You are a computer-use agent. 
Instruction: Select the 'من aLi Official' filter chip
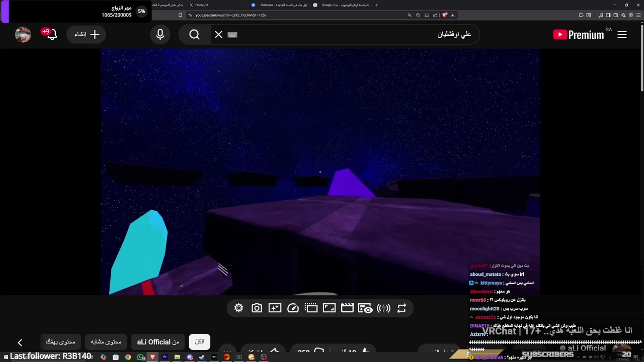158,342
